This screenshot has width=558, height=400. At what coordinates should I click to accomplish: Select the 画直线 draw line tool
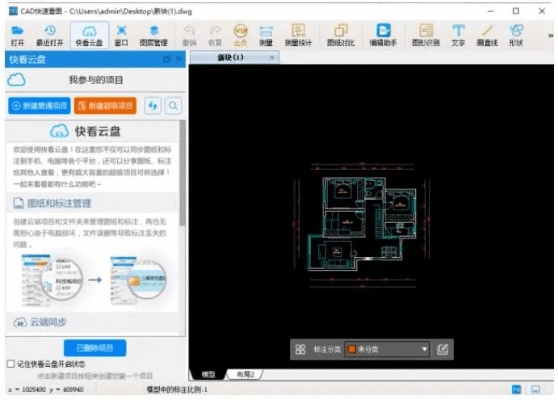[x=487, y=35]
